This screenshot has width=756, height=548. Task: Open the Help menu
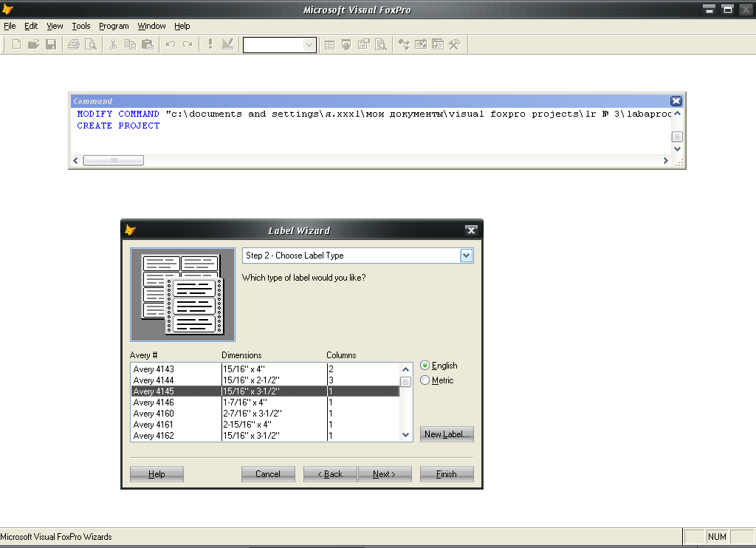[182, 26]
